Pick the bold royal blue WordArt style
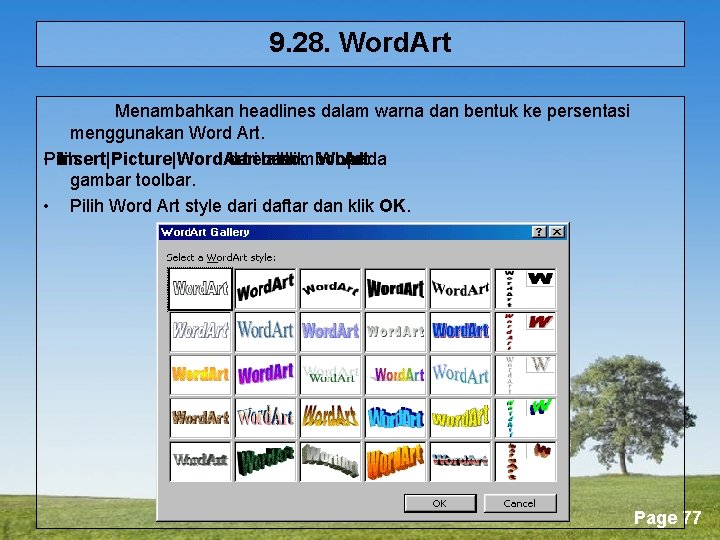Viewport: 720px width, 540px height. [461, 332]
